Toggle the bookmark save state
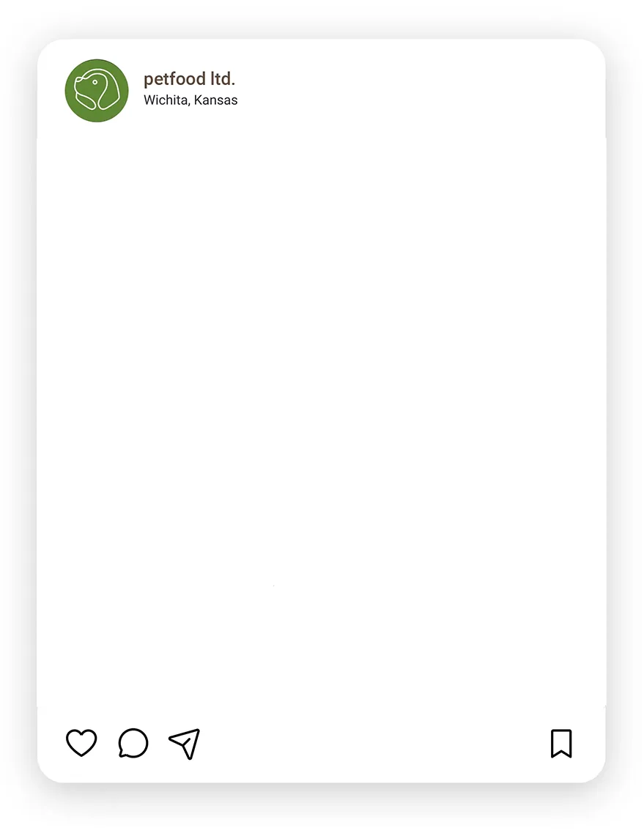The height and width of the screenshot is (836, 644). pos(561,743)
